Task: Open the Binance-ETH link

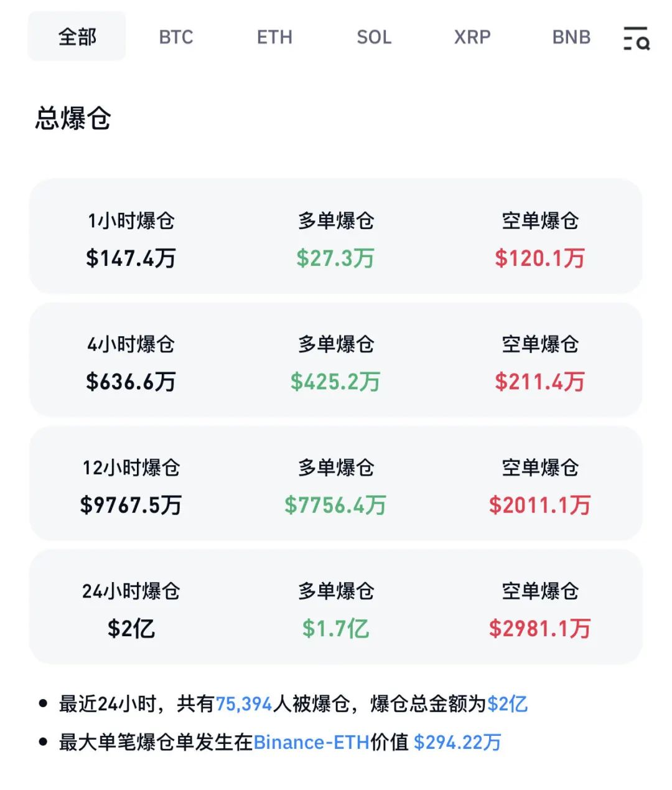Action: (312, 742)
